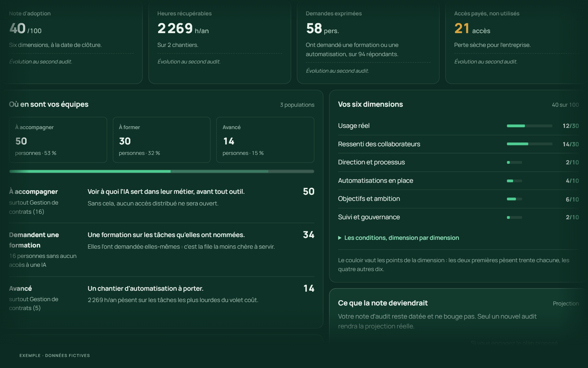Click "Sans cela, aucun accès distribué ne sera ouvert."
The image size is (588, 368).
[153, 203]
